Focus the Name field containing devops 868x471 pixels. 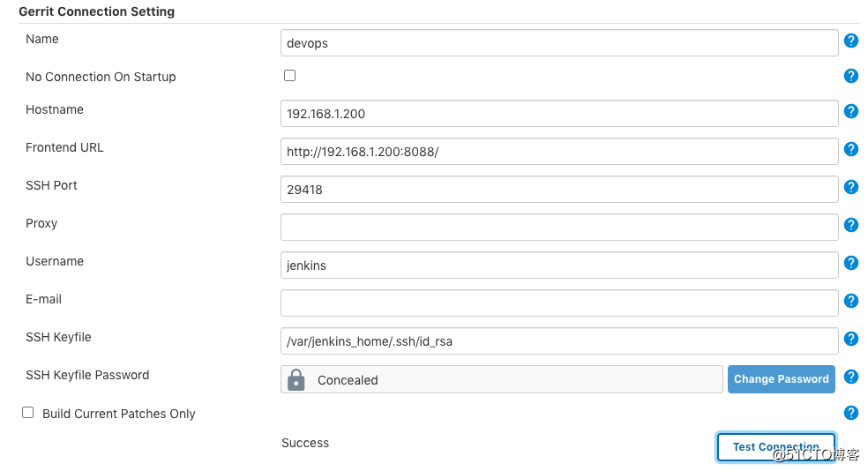tap(559, 43)
